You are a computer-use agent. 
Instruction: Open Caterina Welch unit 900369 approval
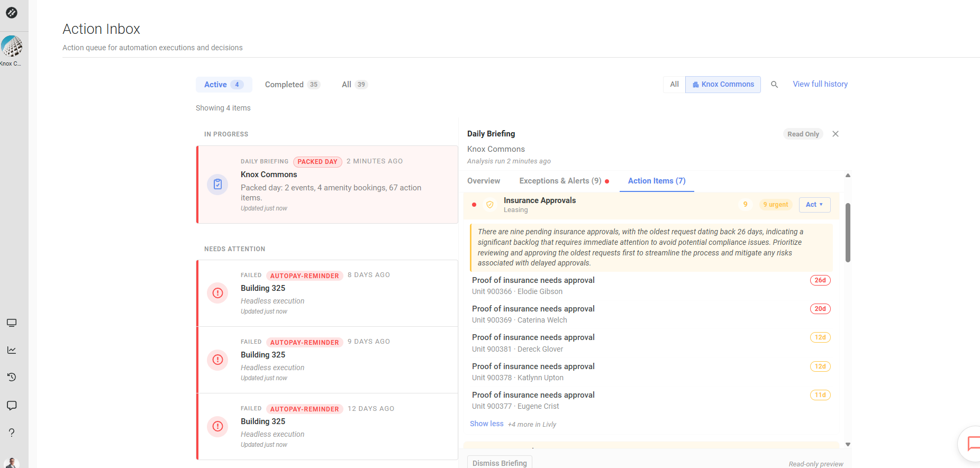pyautogui.click(x=651, y=314)
